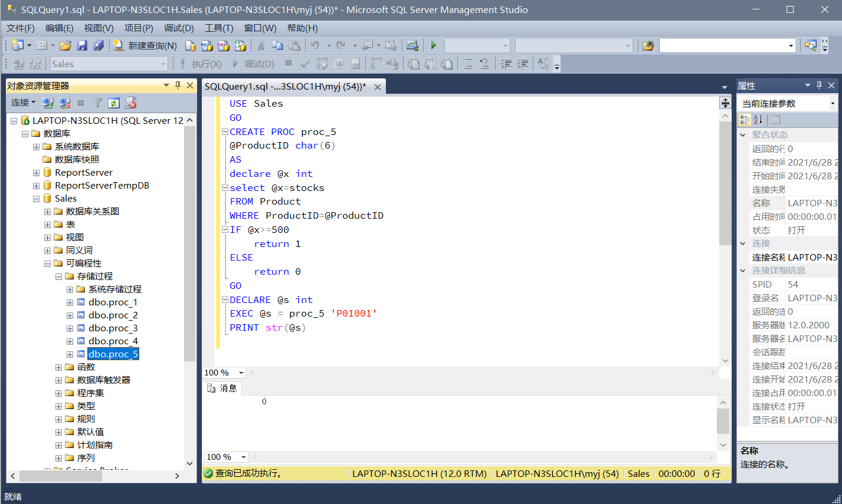Click the Disconnect server icon in Object Explorer
This screenshot has height=504, width=842.
[x=65, y=103]
